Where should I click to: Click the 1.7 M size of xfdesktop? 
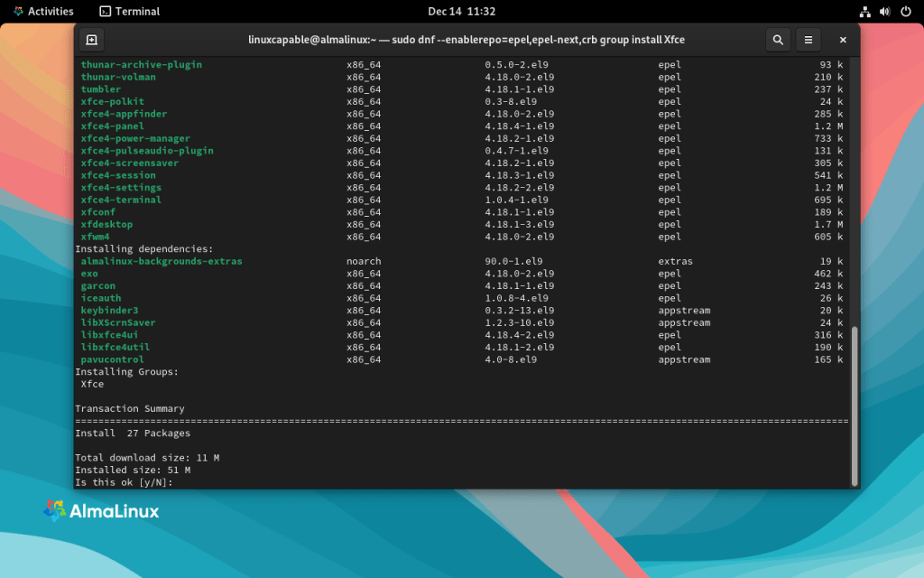tap(828, 225)
